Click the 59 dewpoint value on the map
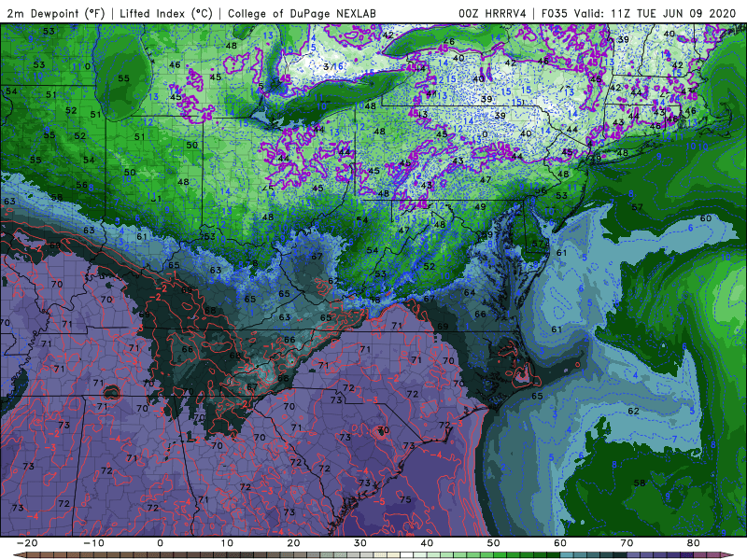Image resolution: width=747 pixels, height=560 pixels. pos(486,235)
